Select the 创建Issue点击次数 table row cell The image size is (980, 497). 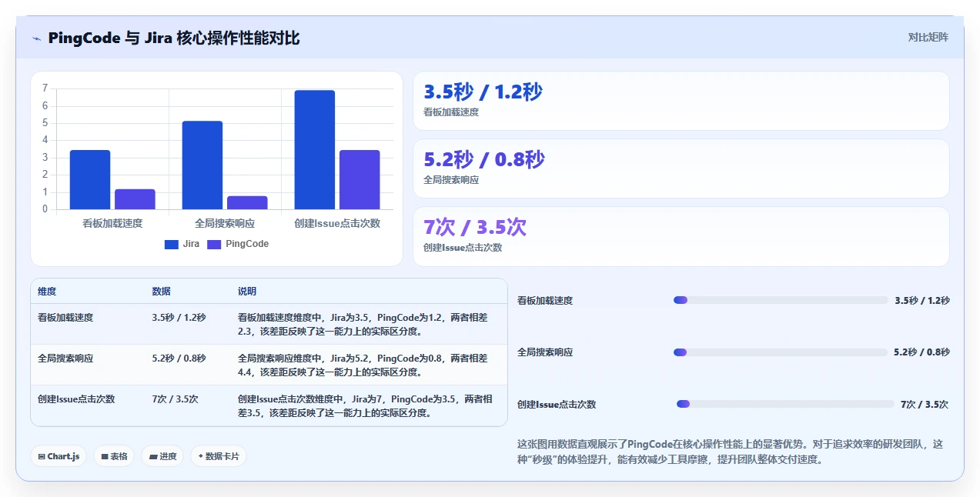[x=76, y=399]
